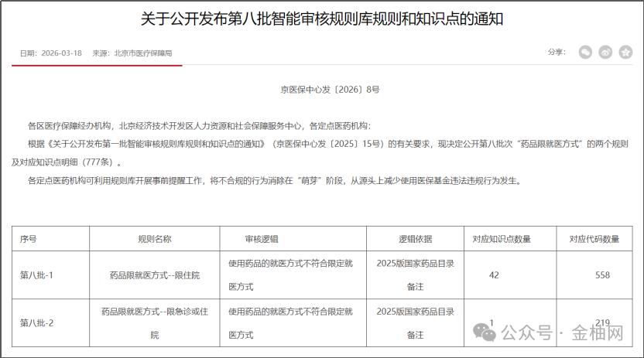
Task: Select the 第八批-2 row cell
Action: coord(36,322)
